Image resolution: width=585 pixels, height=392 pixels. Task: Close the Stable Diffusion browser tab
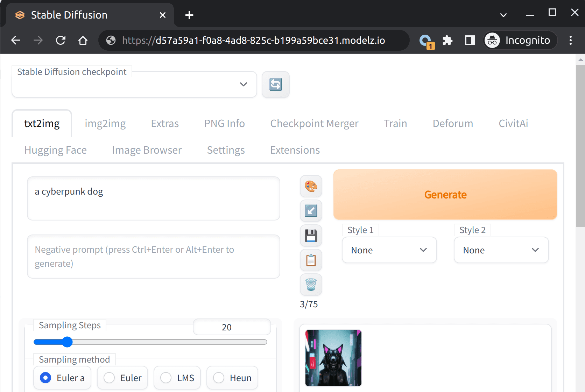(163, 15)
